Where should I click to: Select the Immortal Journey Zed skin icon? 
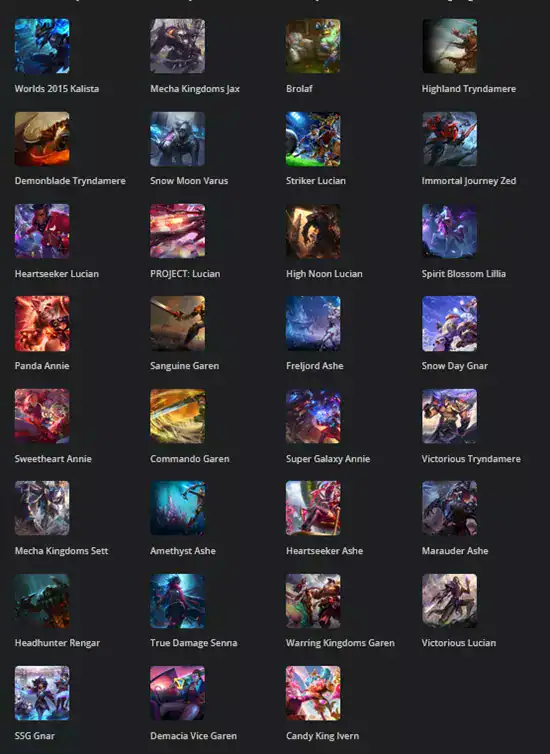(450, 139)
